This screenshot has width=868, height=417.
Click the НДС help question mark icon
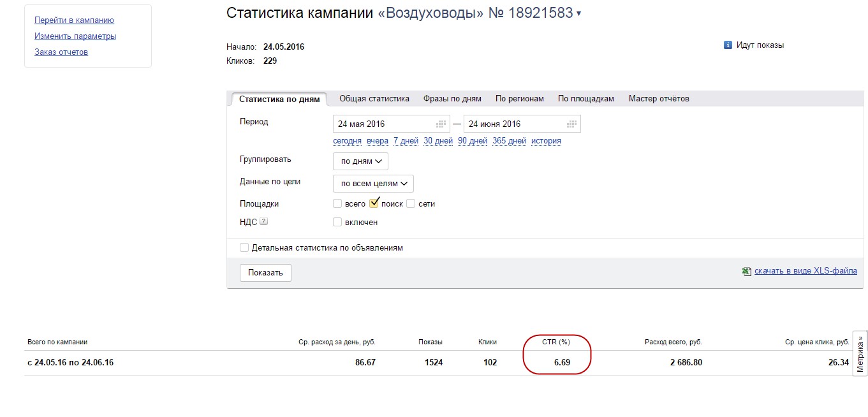(x=263, y=222)
